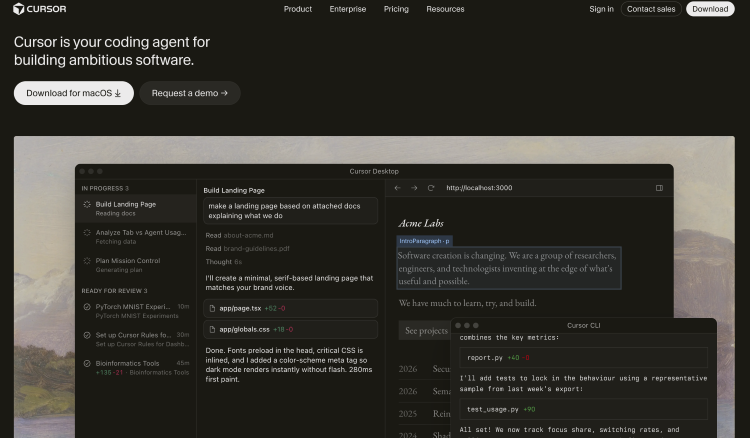This screenshot has height=438, width=750.
Task: Open the Set up Cursor Rules review item
Action: point(136,339)
